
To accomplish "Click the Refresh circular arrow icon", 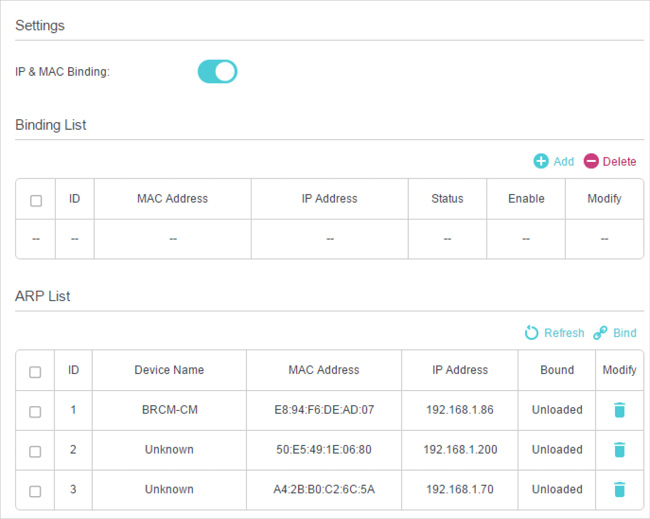I will (531, 332).
